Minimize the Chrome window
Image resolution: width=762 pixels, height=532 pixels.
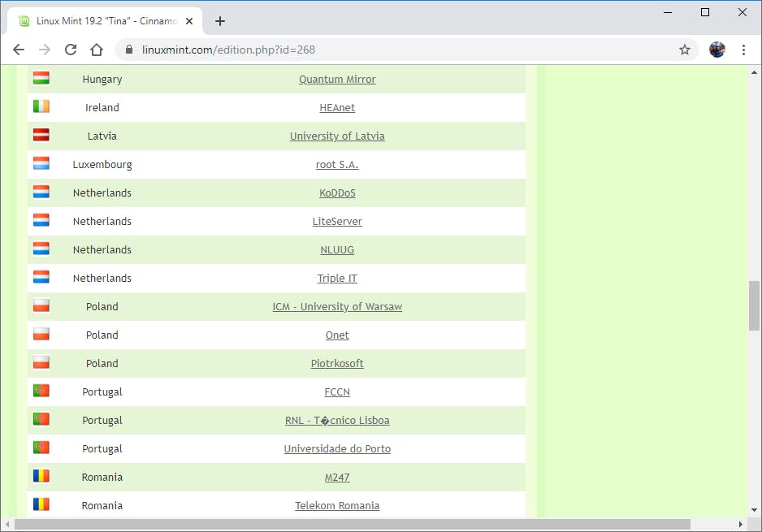point(669,12)
